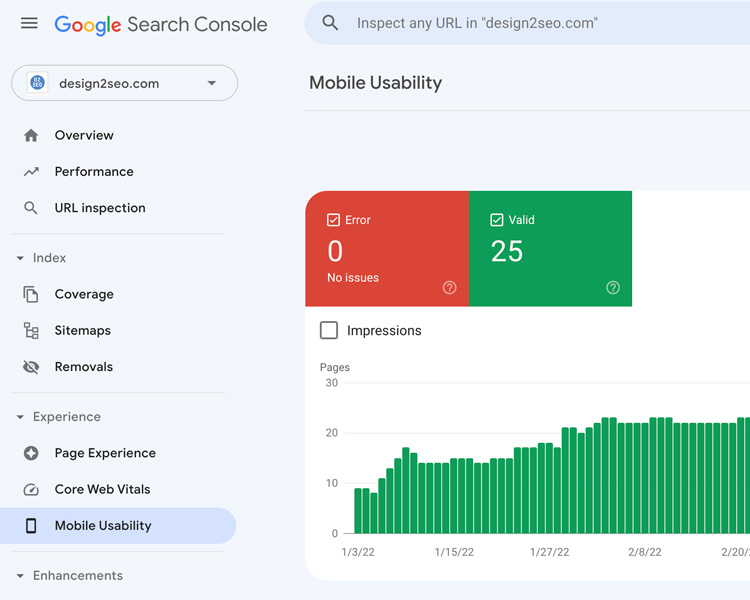Select Mobile Usability in the sidebar
The image size is (750, 600).
coord(118,525)
